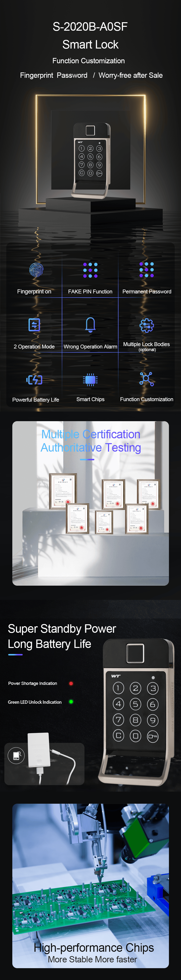
Task: Click the power bank icon in circle
Action: tap(16, 755)
